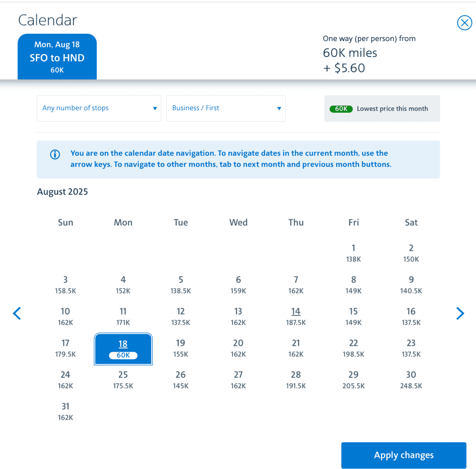Click the August 2025 month heading
This screenshot has height=469, width=476.
pos(62,192)
